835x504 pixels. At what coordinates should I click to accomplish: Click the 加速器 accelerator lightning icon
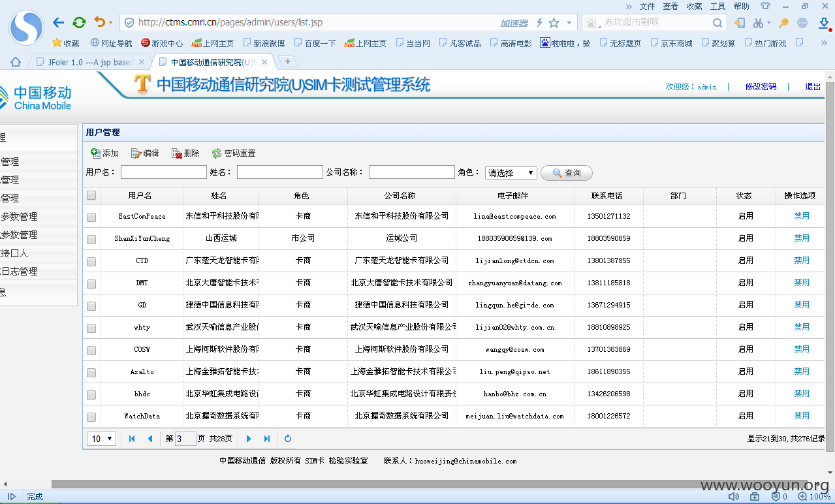[539, 23]
